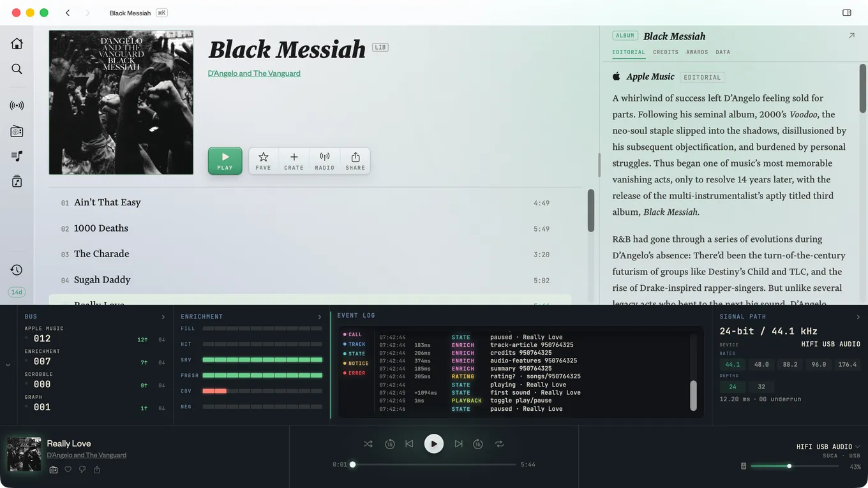This screenshot has width=868, height=488.
Task: Expand info panel with the arrow icon
Action: click(x=851, y=36)
